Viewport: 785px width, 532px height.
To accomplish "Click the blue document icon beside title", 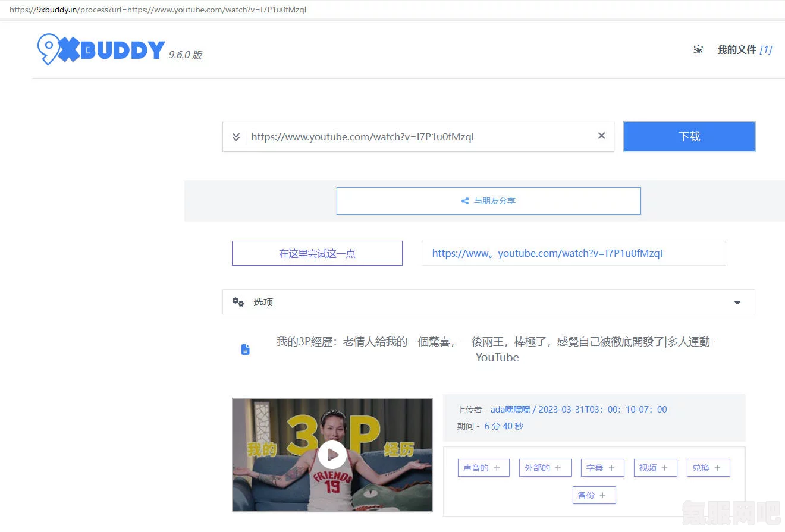I will (x=245, y=350).
